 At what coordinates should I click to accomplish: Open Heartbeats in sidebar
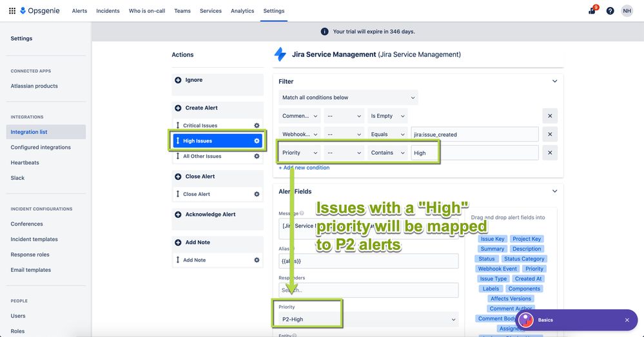pos(24,162)
